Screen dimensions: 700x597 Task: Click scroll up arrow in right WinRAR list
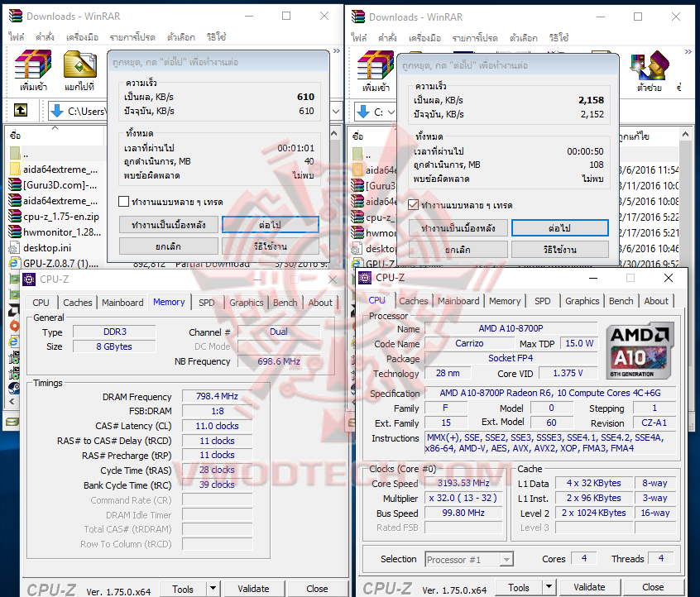pyautogui.click(x=686, y=134)
